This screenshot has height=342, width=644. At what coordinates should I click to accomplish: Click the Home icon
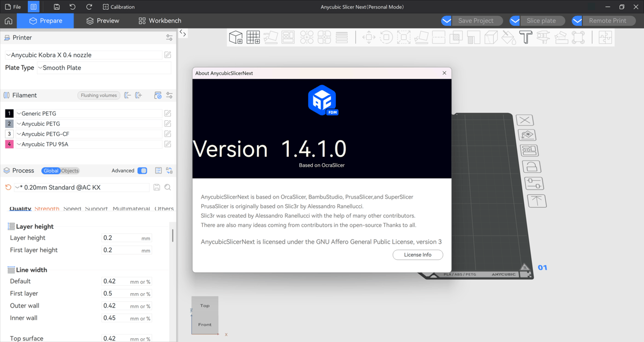(x=9, y=21)
